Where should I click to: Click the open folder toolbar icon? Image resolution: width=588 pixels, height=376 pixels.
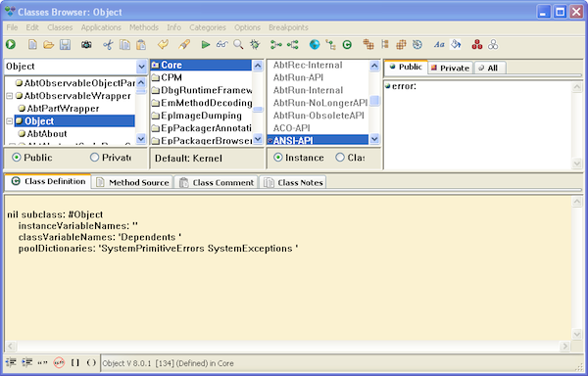point(48,45)
